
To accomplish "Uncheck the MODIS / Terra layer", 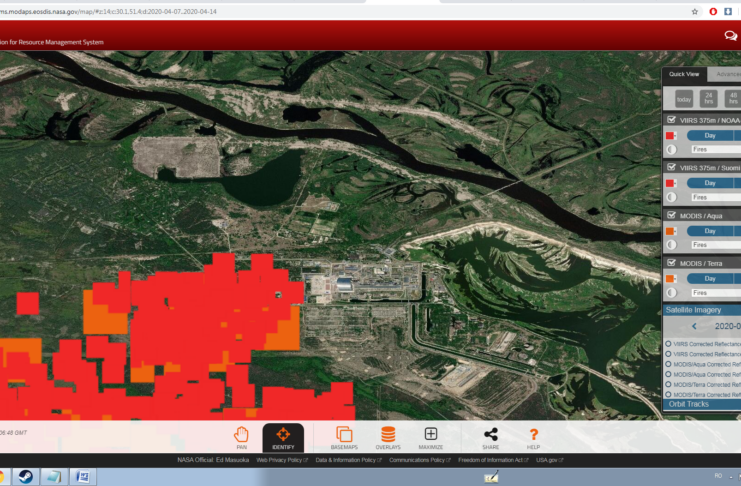I will point(671,263).
